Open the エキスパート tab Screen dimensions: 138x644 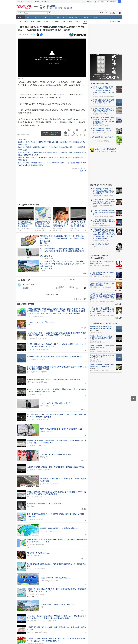(48, 17)
